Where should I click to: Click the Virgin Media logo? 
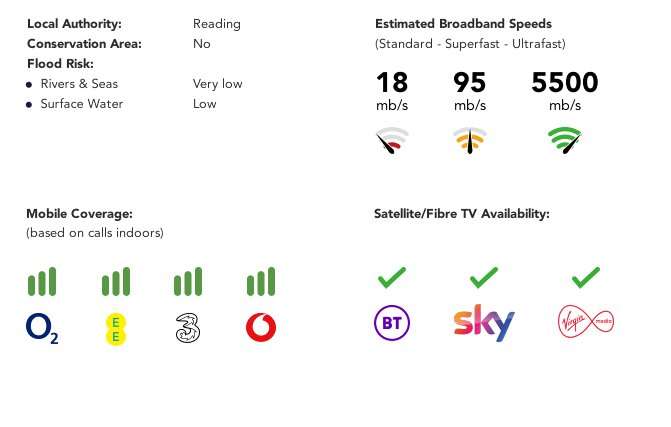pos(586,321)
